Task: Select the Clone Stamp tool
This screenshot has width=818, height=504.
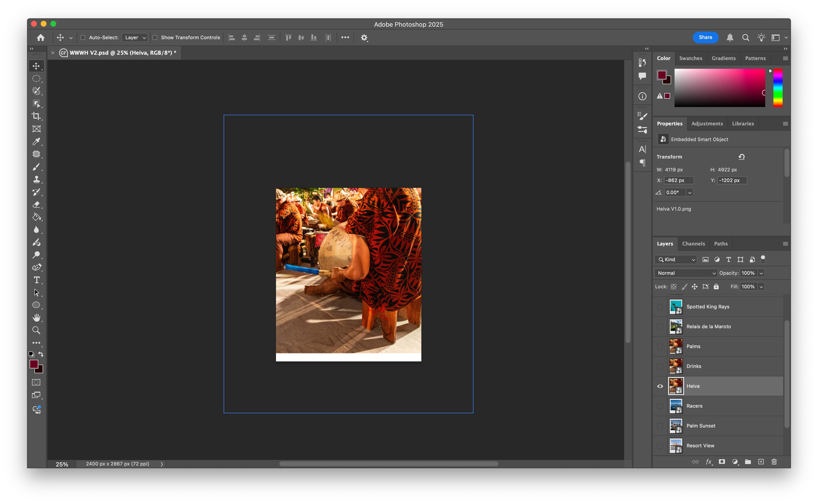Action: pyautogui.click(x=36, y=179)
